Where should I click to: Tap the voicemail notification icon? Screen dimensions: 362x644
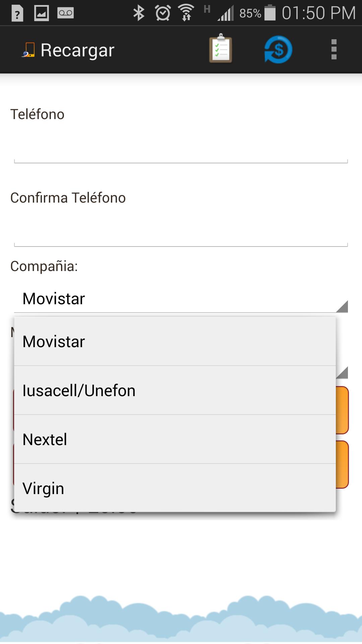point(66,13)
